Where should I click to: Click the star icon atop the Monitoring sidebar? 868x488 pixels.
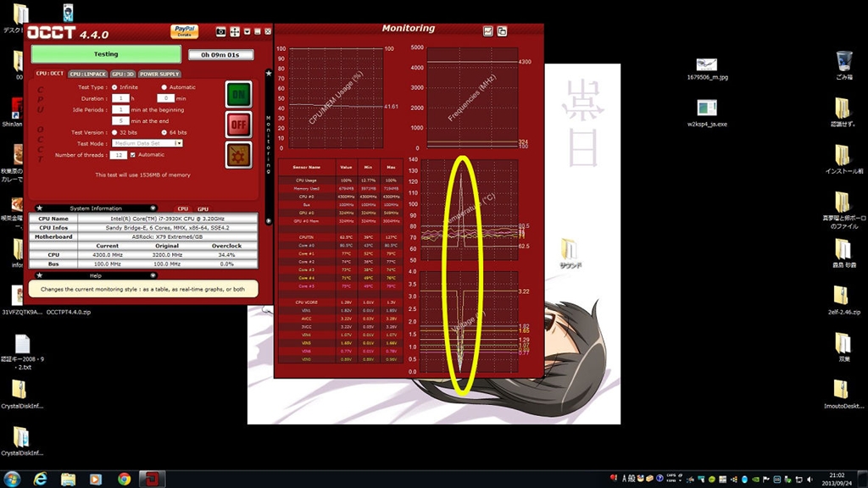[x=269, y=73]
